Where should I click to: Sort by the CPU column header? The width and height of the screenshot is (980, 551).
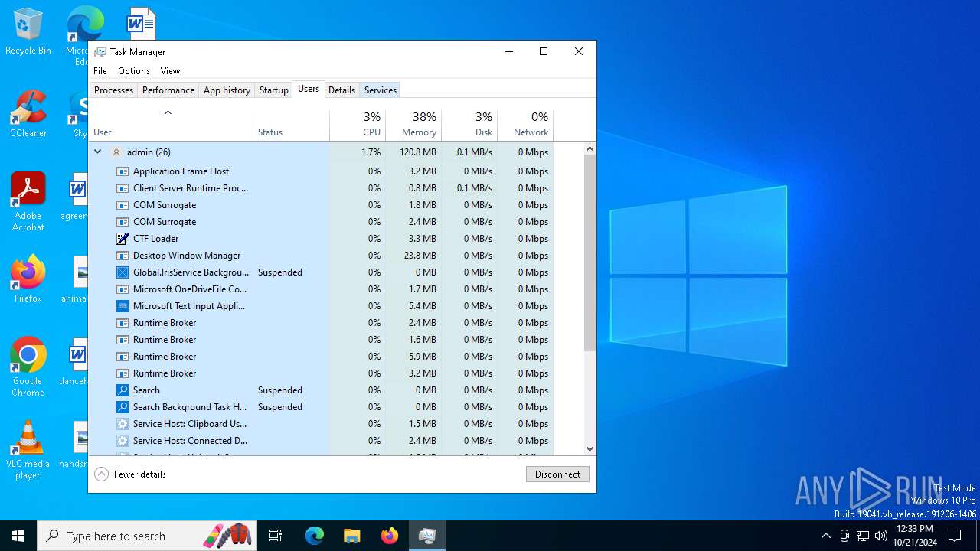point(358,125)
